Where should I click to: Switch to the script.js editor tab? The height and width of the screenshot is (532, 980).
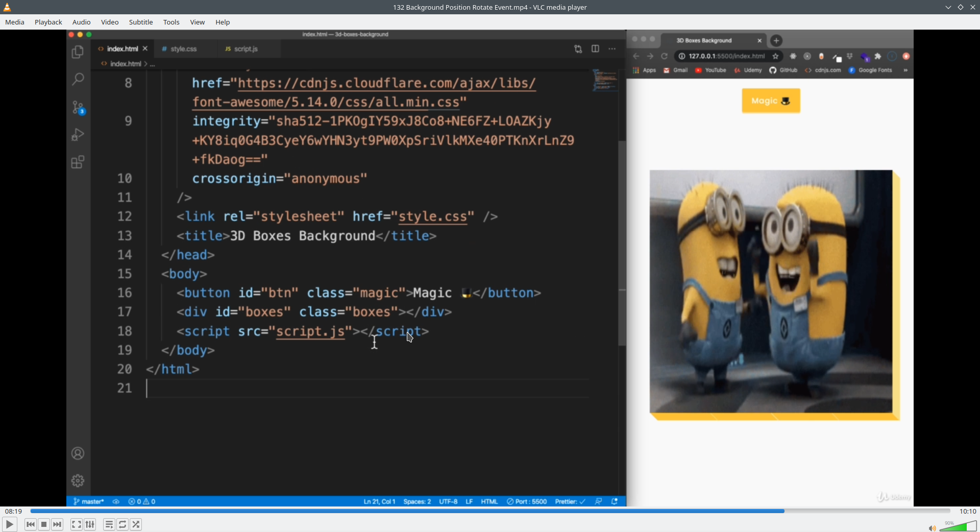point(246,49)
